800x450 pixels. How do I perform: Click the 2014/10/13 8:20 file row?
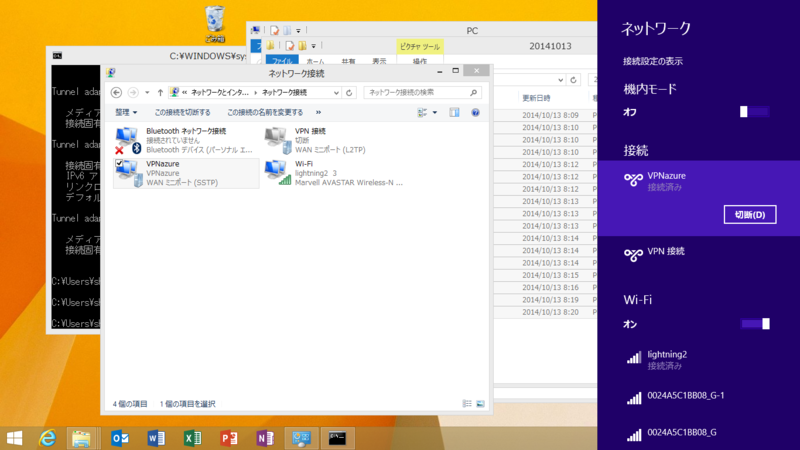tap(550, 312)
